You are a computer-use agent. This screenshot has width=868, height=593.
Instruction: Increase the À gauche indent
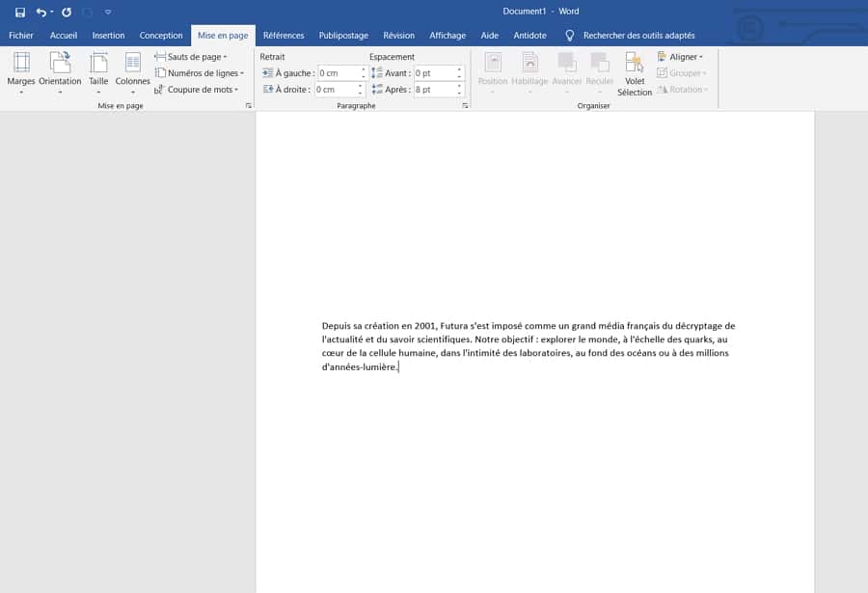point(364,69)
